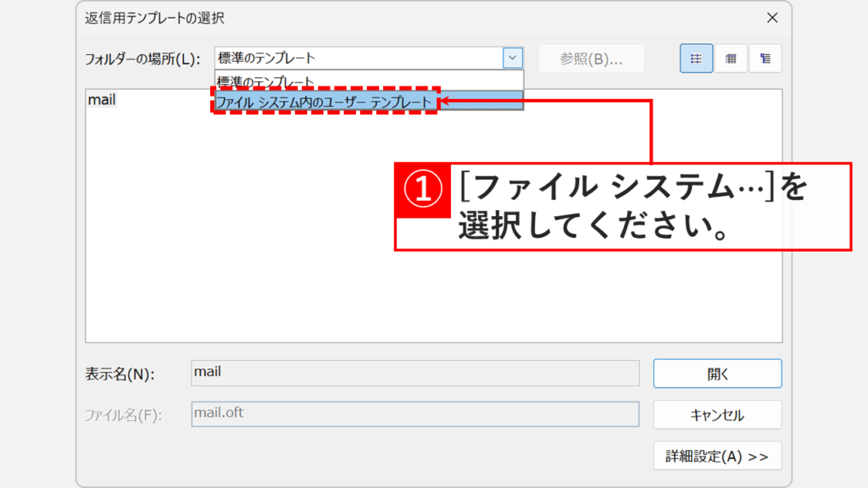Image resolution: width=868 pixels, height=488 pixels.
Task: Choose 標準のテンプレート in the folder location list
Action: [x=263, y=80]
